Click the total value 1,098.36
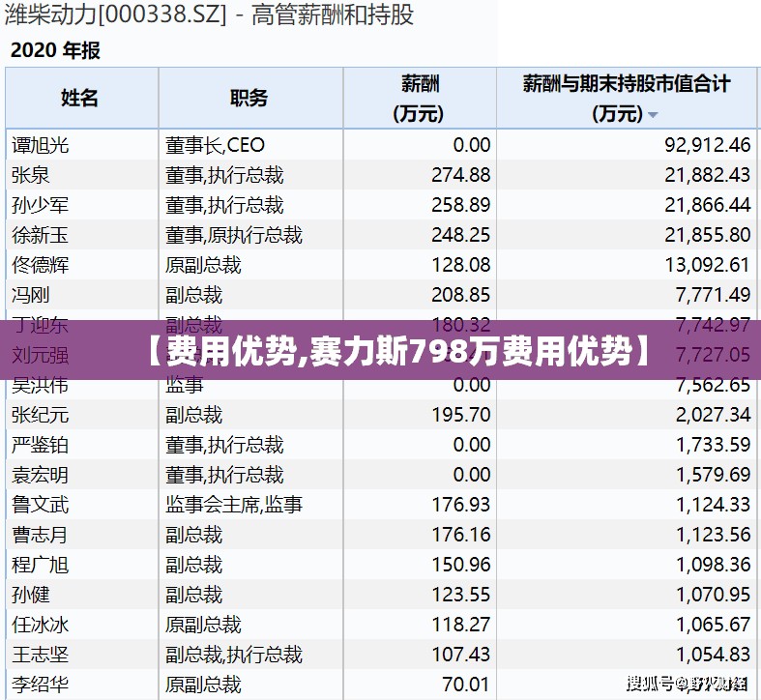The image size is (761, 700). (x=713, y=565)
